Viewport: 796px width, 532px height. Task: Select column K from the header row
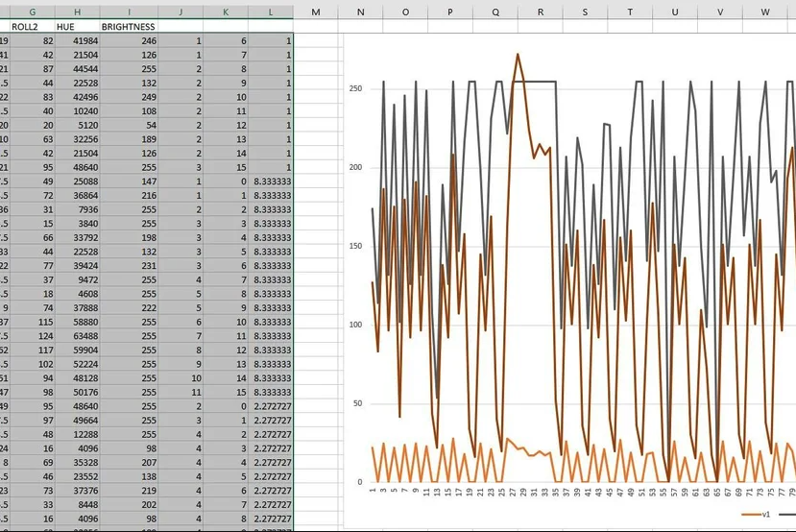pyautogui.click(x=226, y=12)
